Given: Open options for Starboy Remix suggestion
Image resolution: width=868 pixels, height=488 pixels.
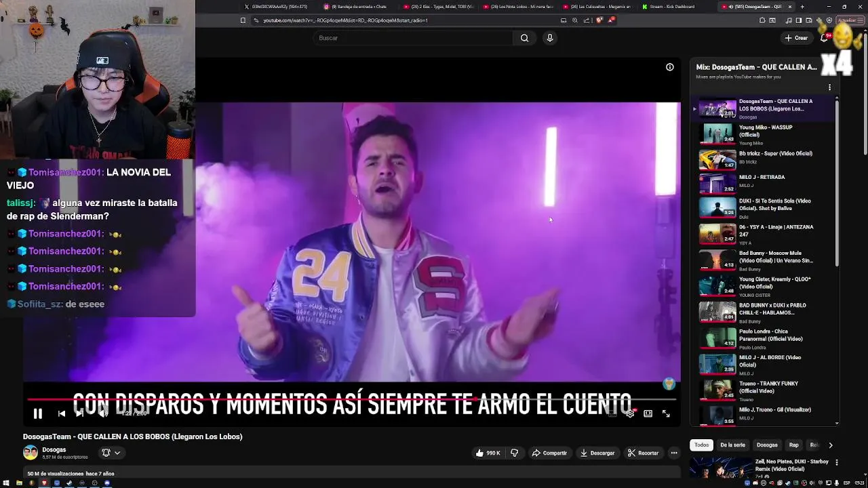Looking at the screenshot, I should pos(837,462).
